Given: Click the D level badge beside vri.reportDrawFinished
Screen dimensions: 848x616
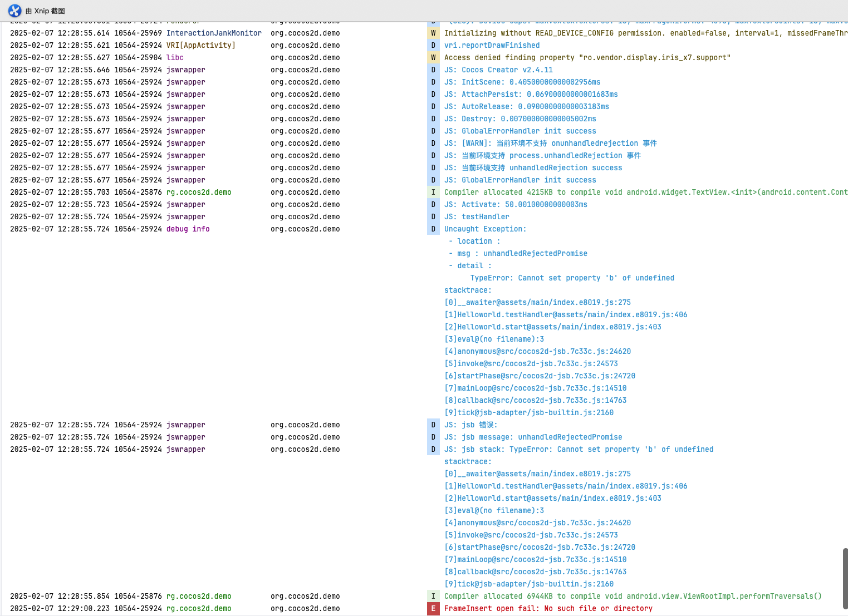Looking at the screenshot, I should tap(433, 46).
